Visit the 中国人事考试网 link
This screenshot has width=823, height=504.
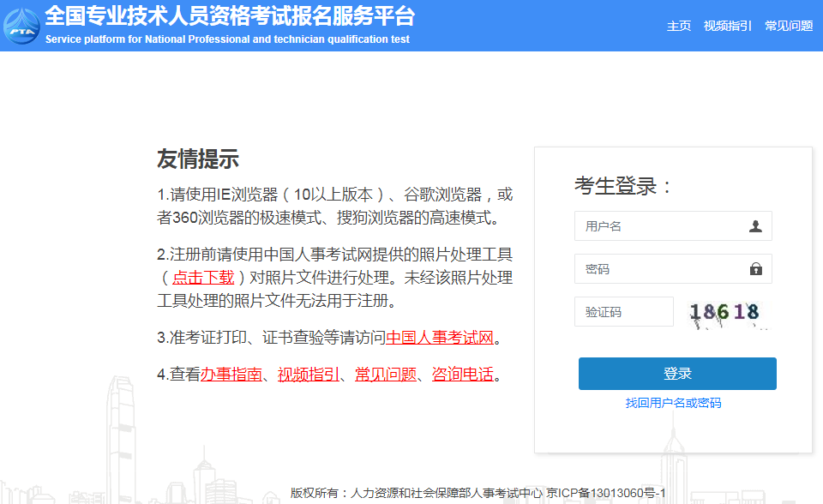(x=439, y=337)
